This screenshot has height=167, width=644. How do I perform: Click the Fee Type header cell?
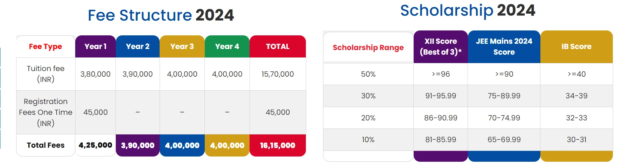(x=45, y=47)
